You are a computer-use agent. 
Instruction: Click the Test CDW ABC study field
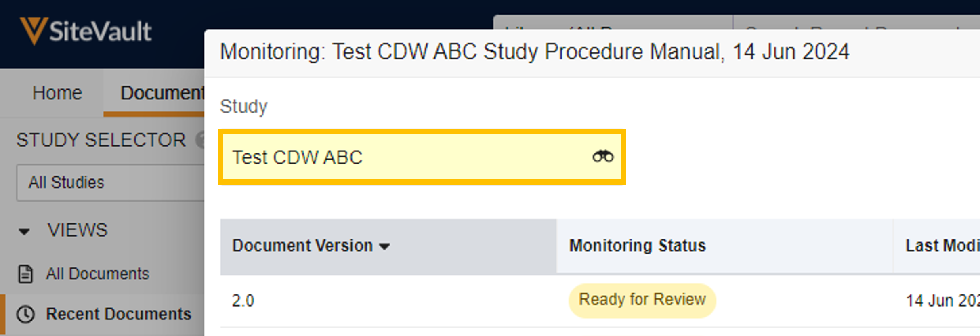(x=404, y=157)
